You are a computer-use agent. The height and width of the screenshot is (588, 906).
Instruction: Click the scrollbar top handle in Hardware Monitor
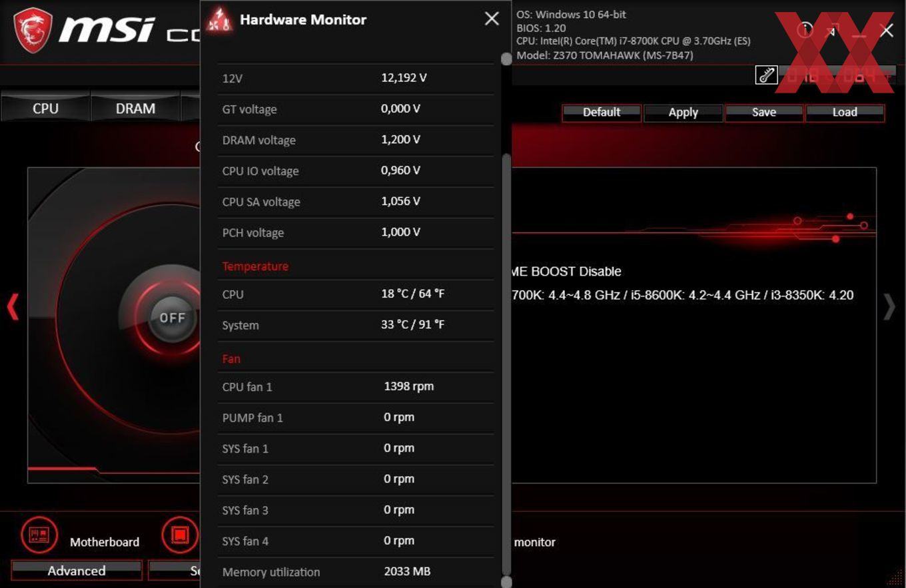pos(506,59)
